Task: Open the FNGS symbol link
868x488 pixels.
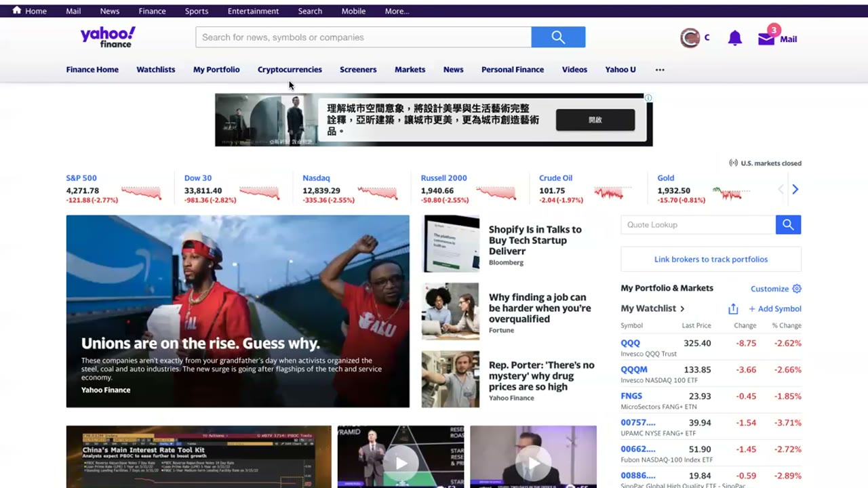Action: tap(631, 396)
